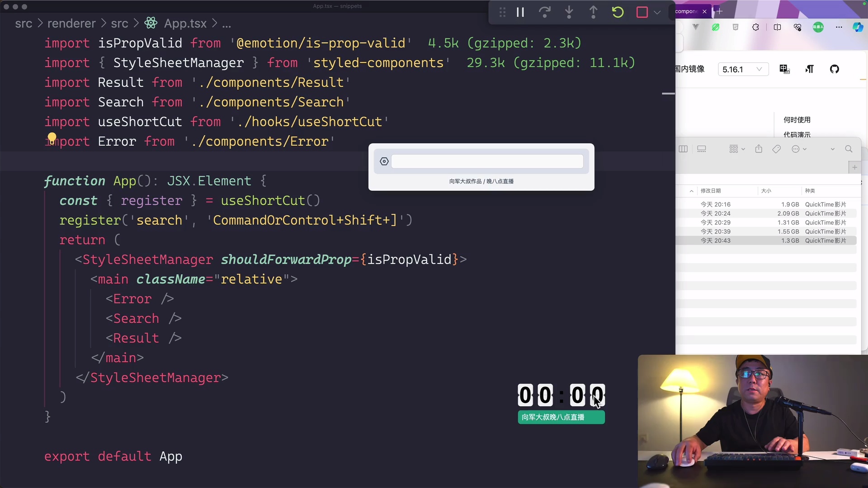Switch Finder to gallery view
Image resolution: width=868 pixels, height=488 pixels.
pyautogui.click(x=702, y=149)
